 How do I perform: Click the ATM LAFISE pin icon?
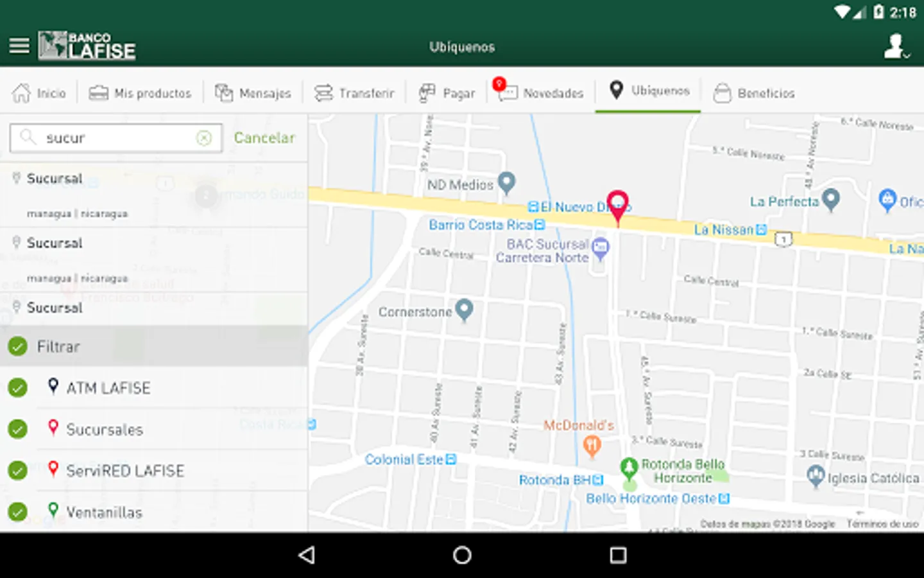53,386
